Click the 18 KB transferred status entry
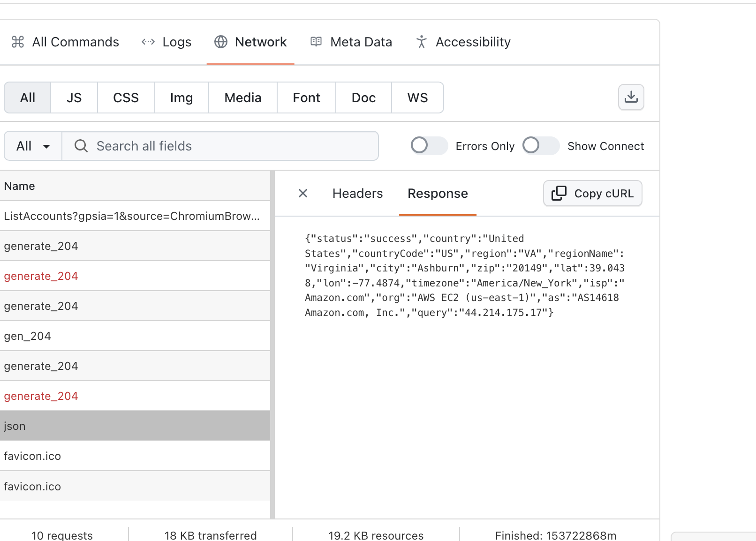Image resolution: width=756 pixels, height=541 pixels. pos(211,535)
